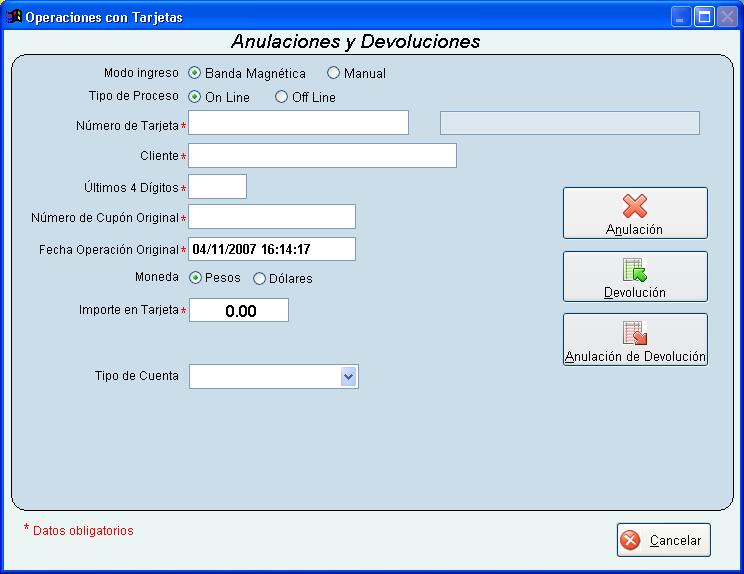The image size is (744, 574).
Task: Set currency to Dólares
Action: (x=260, y=278)
